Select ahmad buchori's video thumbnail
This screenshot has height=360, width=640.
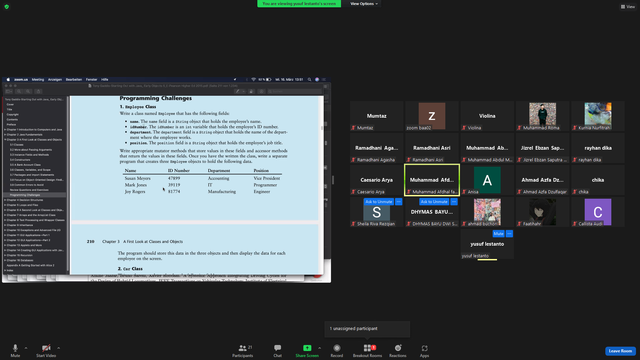click(487, 212)
